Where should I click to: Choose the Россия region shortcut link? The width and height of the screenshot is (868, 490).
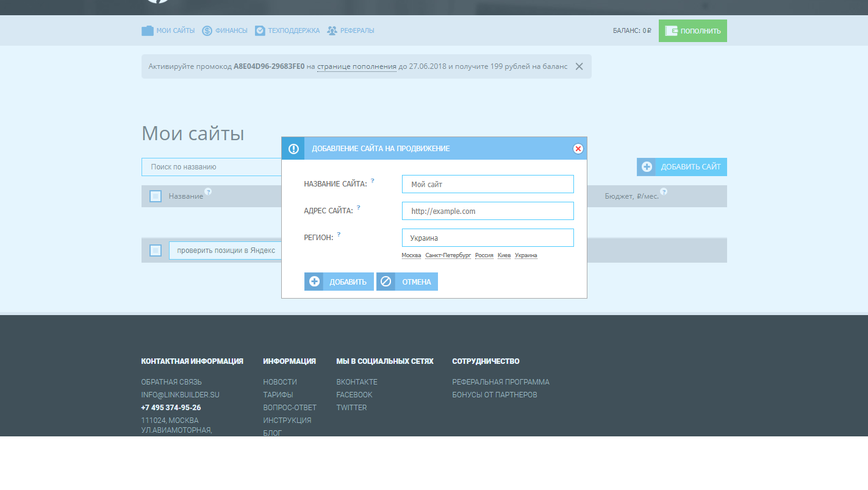(484, 255)
